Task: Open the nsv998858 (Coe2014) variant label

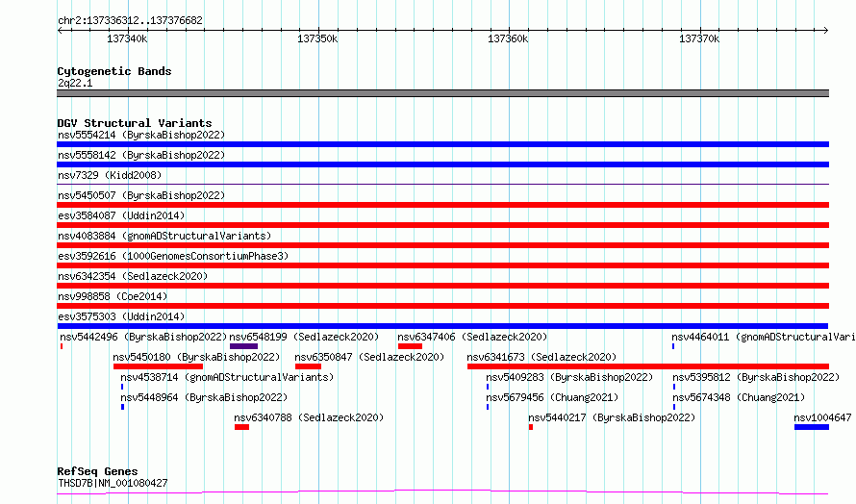Action: (x=113, y=296)
